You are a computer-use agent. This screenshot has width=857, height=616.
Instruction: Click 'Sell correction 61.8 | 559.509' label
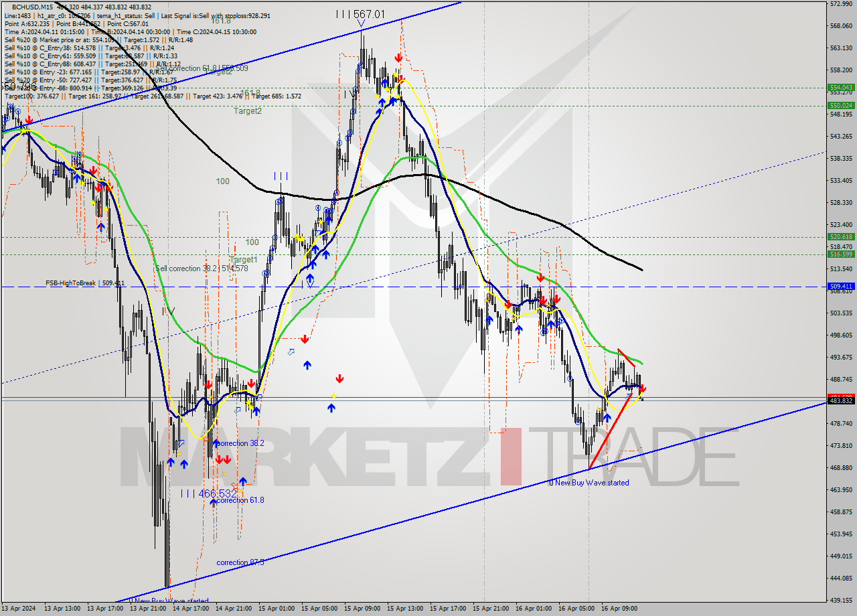(202, 68)
